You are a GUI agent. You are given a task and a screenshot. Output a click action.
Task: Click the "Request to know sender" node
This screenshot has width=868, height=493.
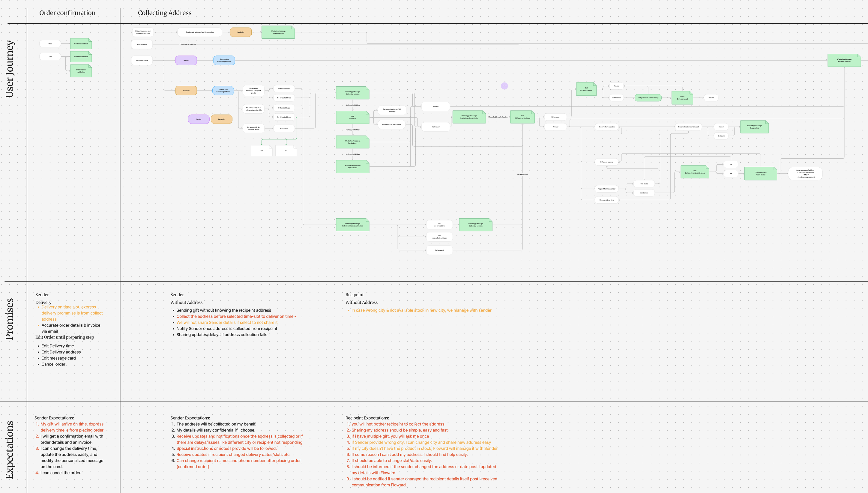[x=606, y=189]
